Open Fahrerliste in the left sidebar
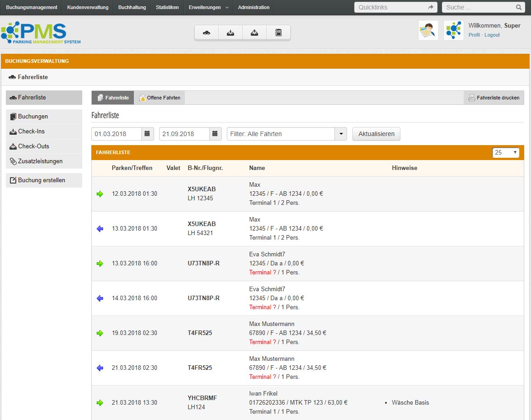Viewport: 531px width, 420px height. [x=44, y=98]
